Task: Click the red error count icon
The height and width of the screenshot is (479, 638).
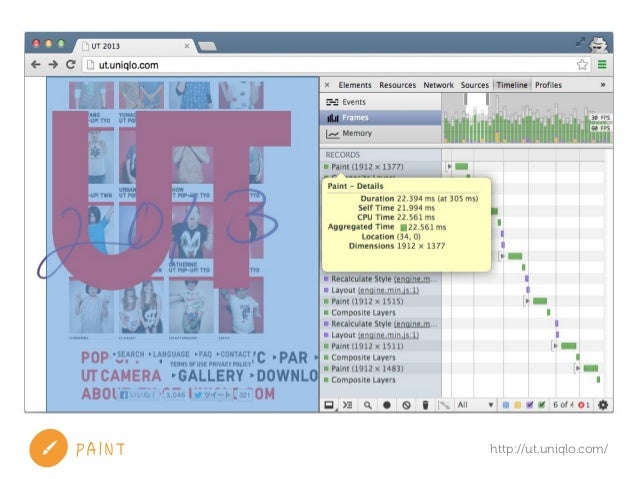Action: (581, 405)
